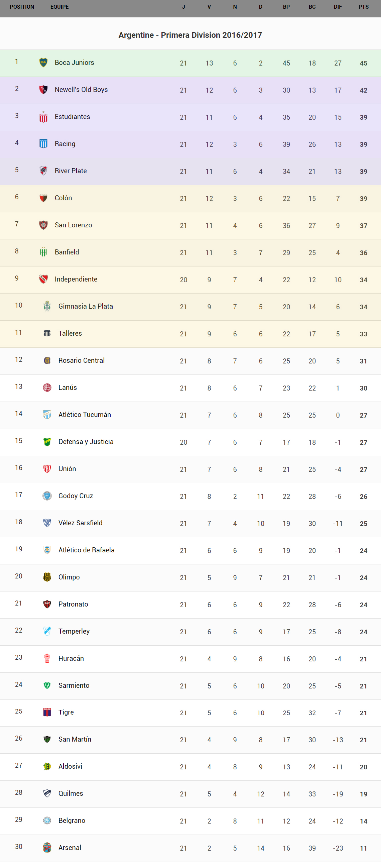Viewport: 381px width, 868px height.
Task: Click the Argentine Primera Division 2016/2017 title
Action: 190,35
